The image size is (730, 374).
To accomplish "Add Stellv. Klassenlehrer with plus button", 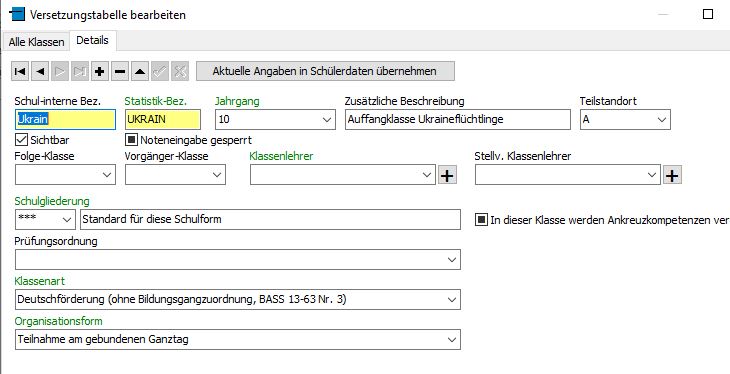I will (x=672, y=175).
